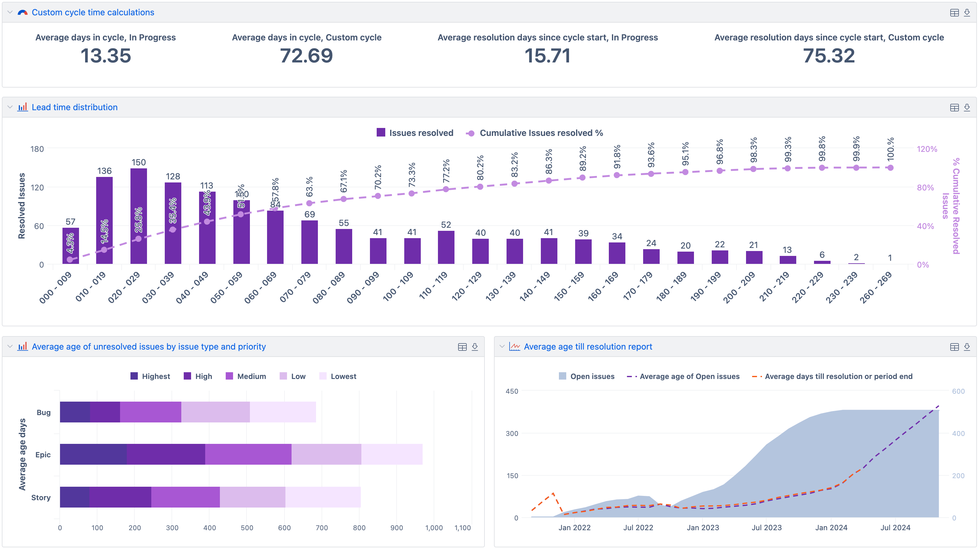Export the Average age till resolution report

pos(967,347)
